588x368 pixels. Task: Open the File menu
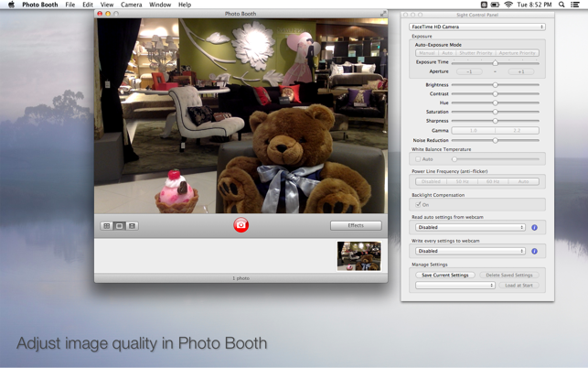[x=70, y=5]
